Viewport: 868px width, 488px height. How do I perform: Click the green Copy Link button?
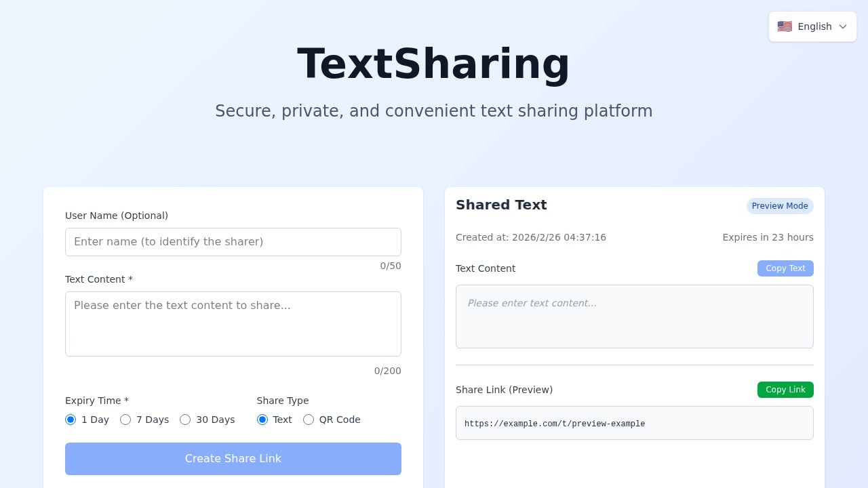[785, 390]
